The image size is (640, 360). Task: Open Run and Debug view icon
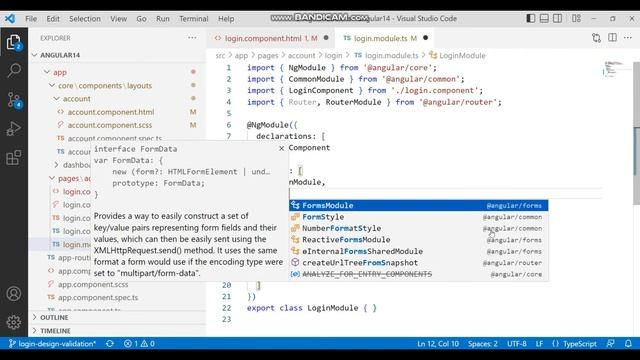tap(13, 129)
